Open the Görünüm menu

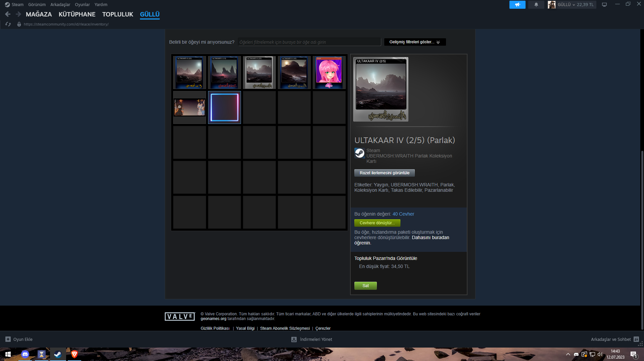click(x=37, y=5)
